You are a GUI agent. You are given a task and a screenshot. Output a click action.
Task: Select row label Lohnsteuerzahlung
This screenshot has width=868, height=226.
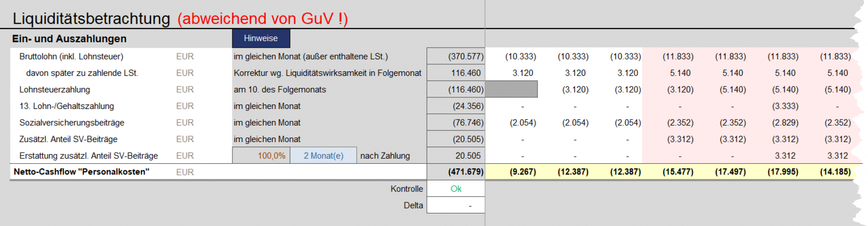(x=55, y=90)
